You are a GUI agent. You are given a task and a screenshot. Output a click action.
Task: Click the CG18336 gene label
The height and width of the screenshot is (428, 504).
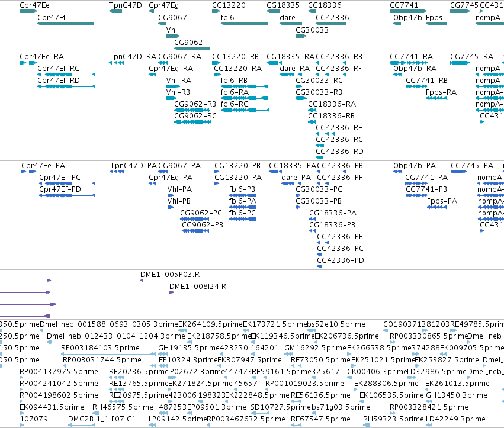(325, 5)
